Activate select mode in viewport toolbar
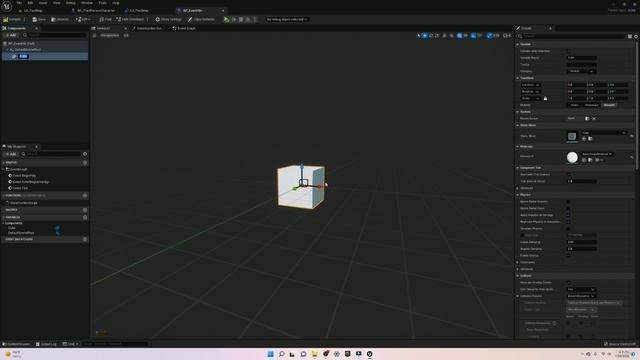 418,36
